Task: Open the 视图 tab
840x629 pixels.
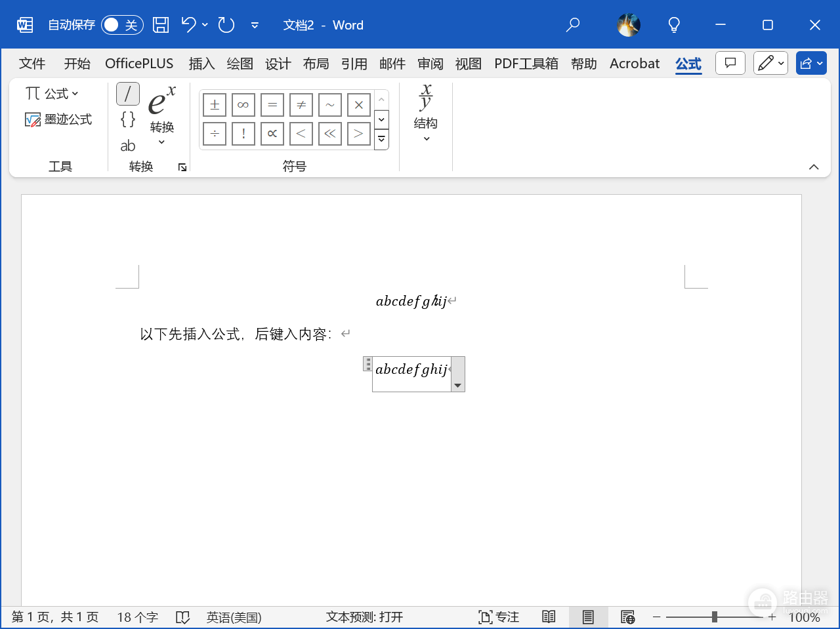Action: (x=468, y=64)
